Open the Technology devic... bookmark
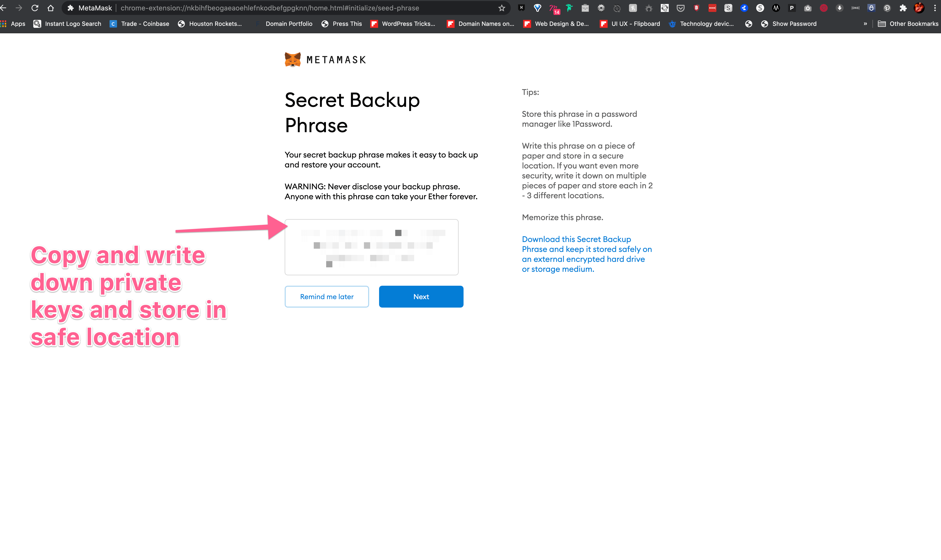 [x=702, y=24]
